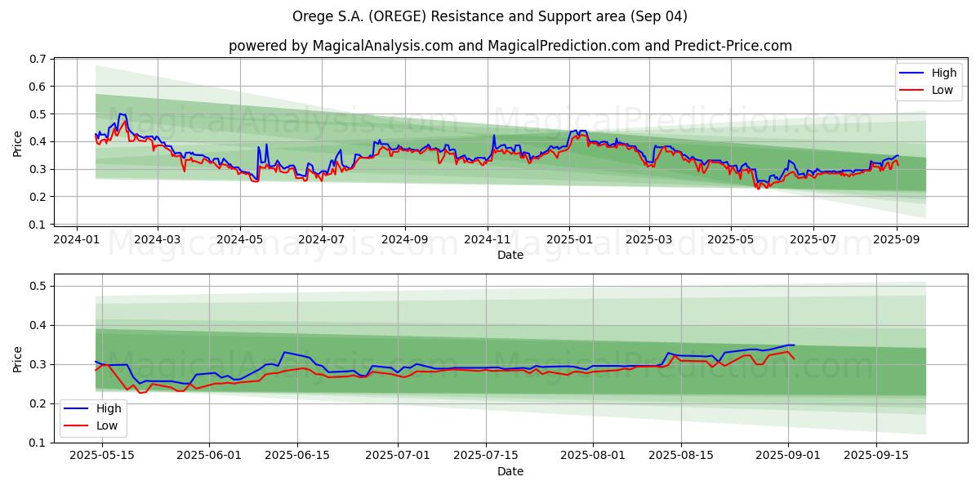Image resolution: width=980 pixels, height=490 pixels.
Task: Click the bottom chart x-axis label '2025-08-01'
Action: [593, 457]
